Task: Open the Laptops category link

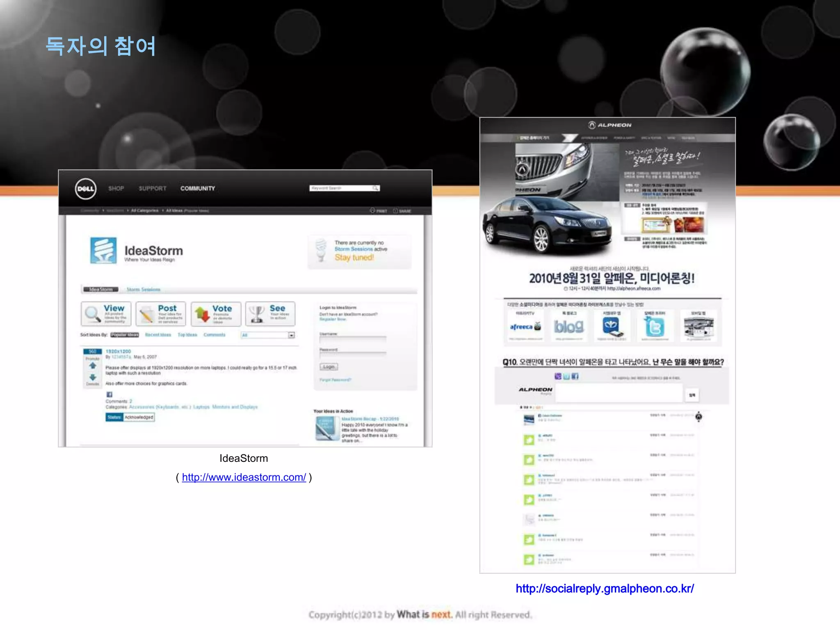Action: coord(201,407)
